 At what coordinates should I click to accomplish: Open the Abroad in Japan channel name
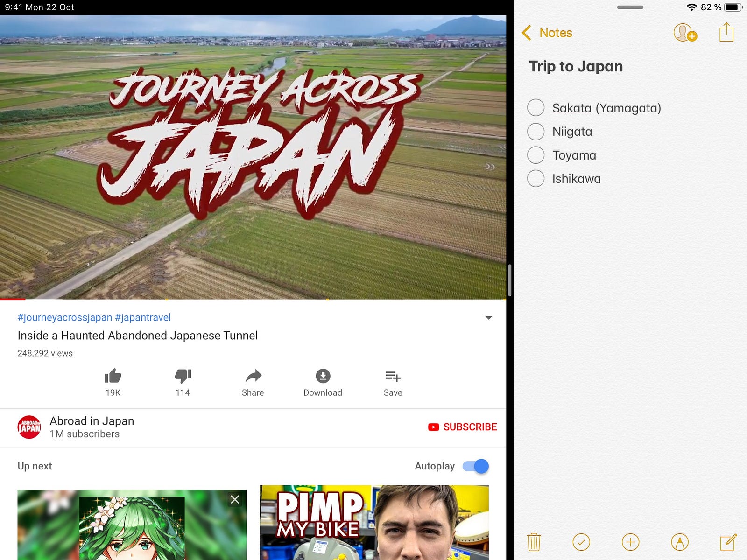[92, 421]
